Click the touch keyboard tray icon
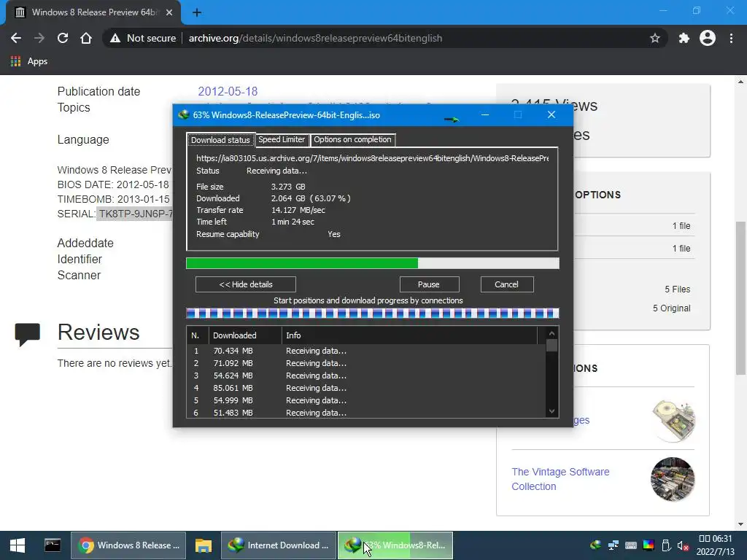The height and width of the screenshot is (560, 747). pyautogui.click(x=631, y=545)
